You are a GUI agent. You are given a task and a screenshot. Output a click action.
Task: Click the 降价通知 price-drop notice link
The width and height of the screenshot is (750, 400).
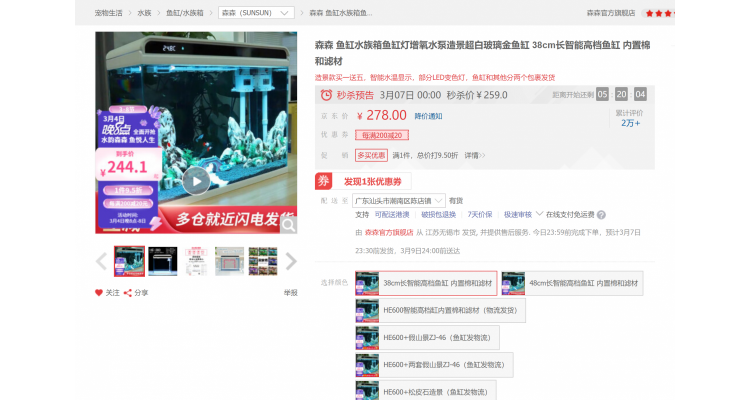[428, 116]
